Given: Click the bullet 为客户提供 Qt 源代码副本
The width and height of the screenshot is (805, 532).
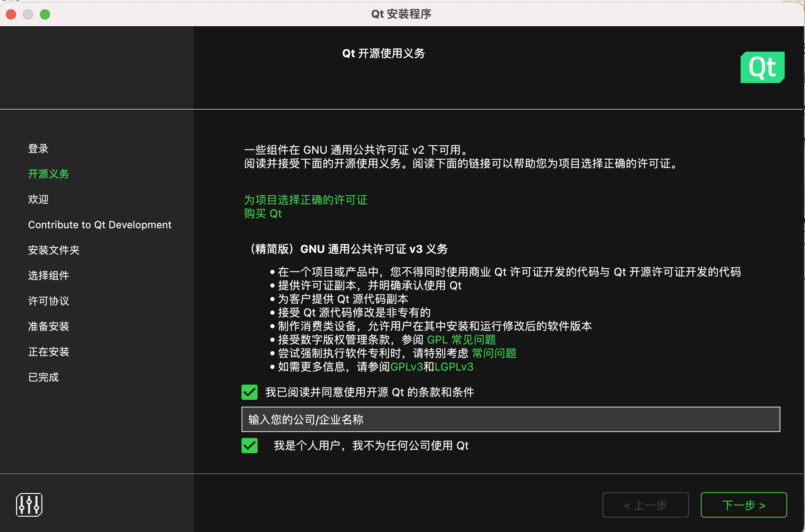Looking at the screenshot, I should pyautogui.click(x=343, y=299).
